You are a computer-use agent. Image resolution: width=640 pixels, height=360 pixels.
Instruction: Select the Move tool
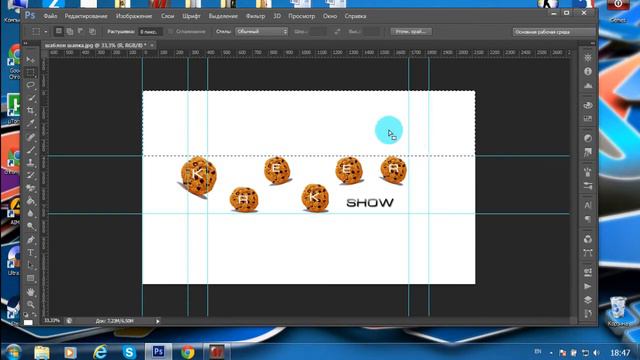(x=31, y=60)
